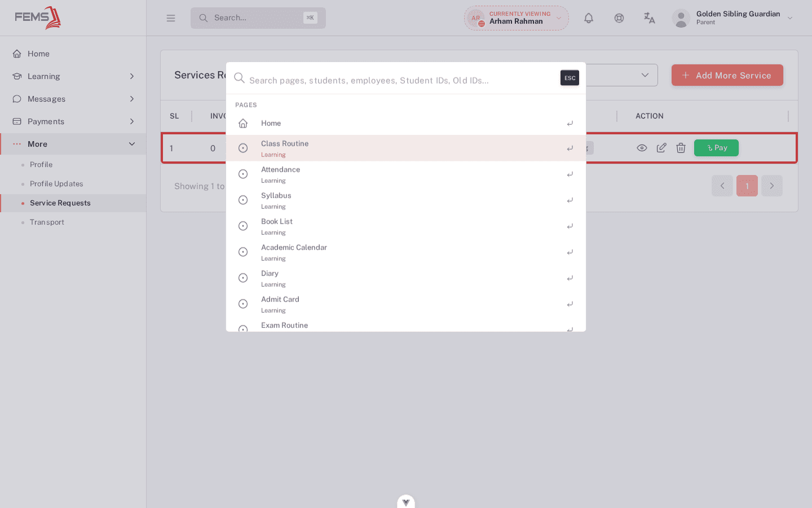Image resolution: width=812 pixels, height=508 pixels.
Task: Delete the service request trash icon
Action: tap(681, 148)
